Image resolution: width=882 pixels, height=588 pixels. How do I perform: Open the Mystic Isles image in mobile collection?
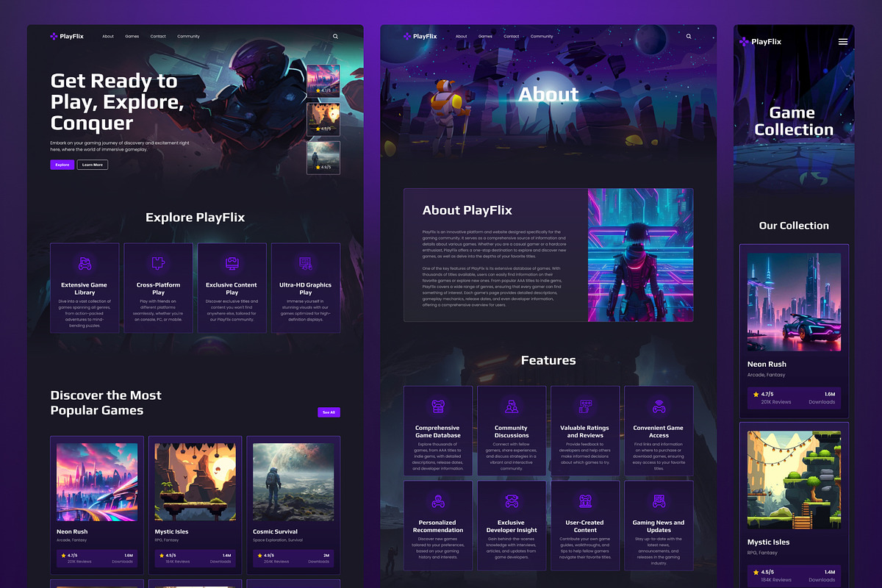794,480
